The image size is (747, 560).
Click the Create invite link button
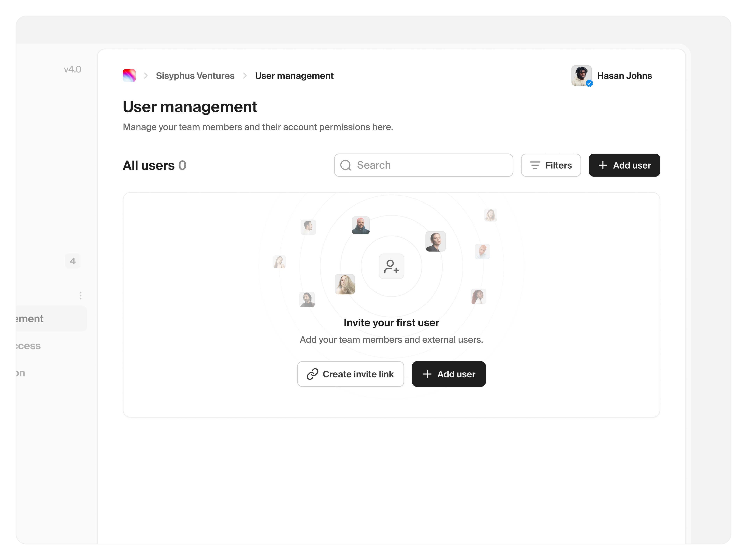(351, 374)
